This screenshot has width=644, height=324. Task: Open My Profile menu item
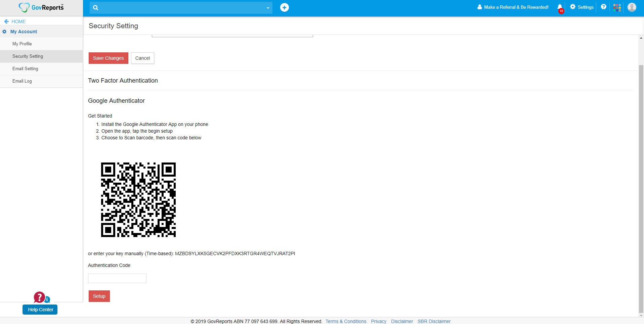41,44
